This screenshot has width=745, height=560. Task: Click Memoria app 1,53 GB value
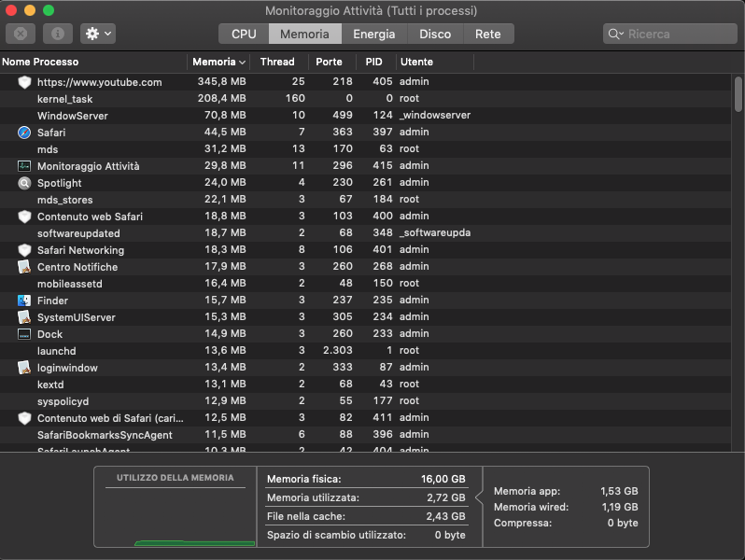click(619, 491)
